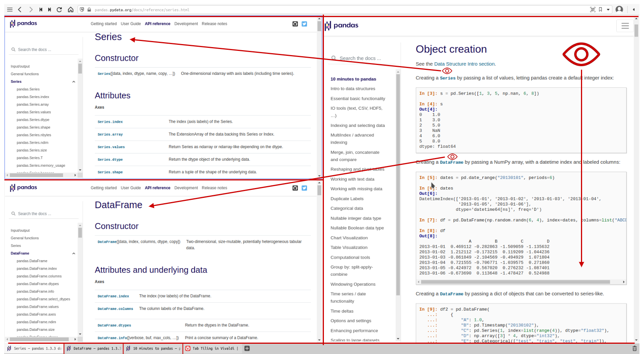Open the Series.index attribute link
The image size is (644, 354).
pos(110,122)
